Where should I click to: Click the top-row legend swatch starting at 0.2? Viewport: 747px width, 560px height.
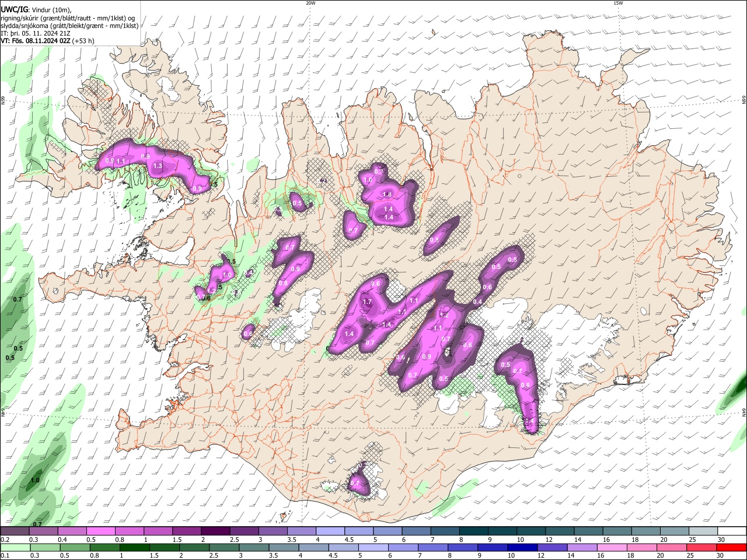[x=15, y=531]
